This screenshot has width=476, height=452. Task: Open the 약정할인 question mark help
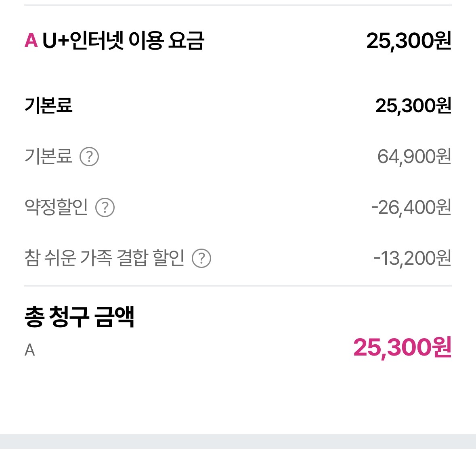(x=105, y=207)
